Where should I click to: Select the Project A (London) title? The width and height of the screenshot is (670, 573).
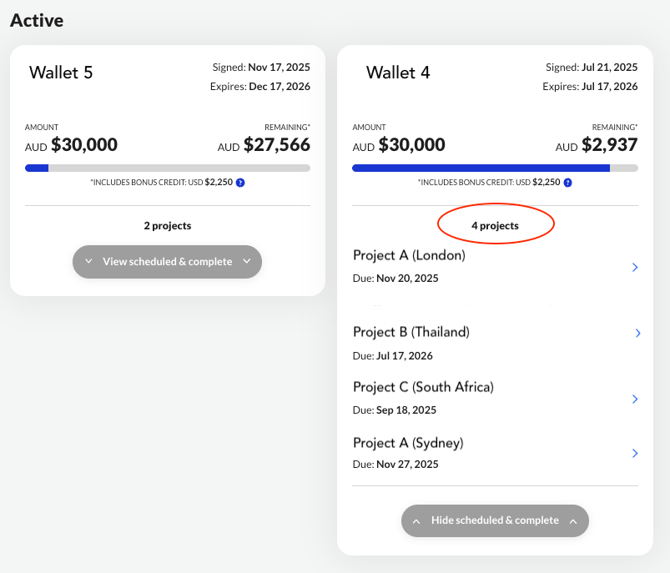(x=409, y=255)
